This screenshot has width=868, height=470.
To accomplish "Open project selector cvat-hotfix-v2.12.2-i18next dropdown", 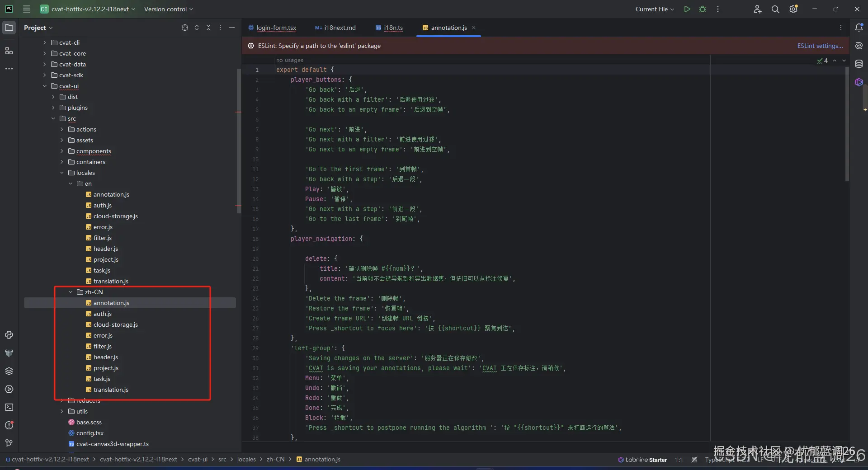I will click(88, 9).
